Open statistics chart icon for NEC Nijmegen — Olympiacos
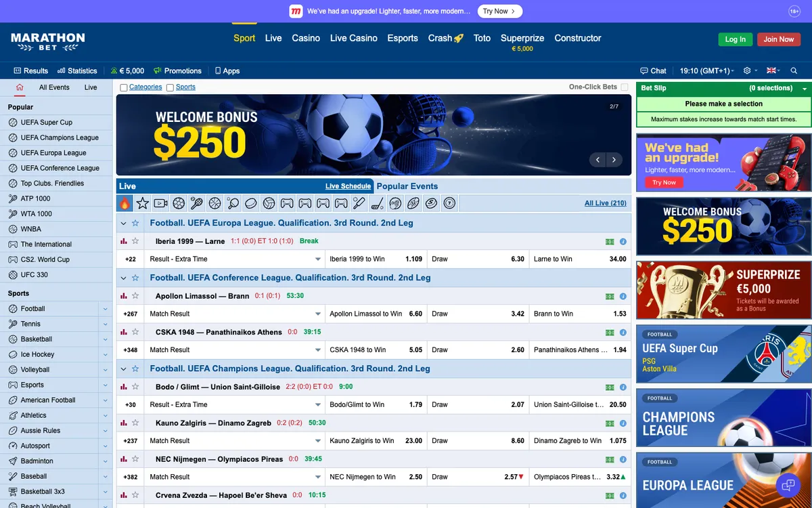 [124, 459]
